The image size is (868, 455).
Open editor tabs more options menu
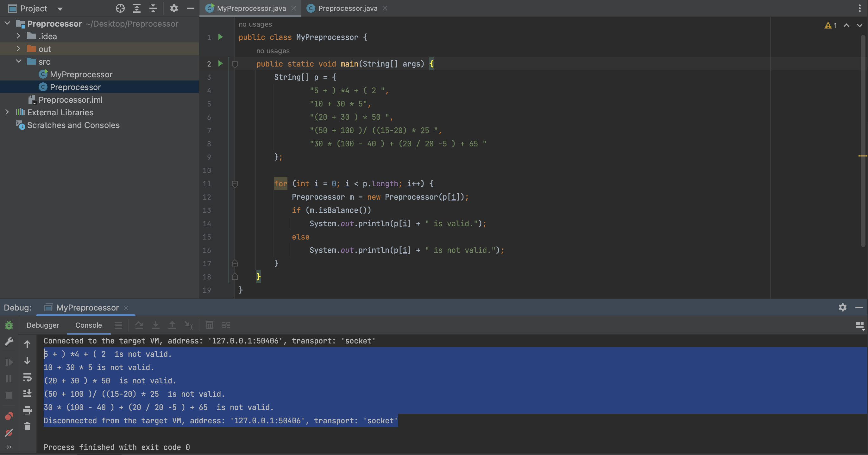click(859, 9)
